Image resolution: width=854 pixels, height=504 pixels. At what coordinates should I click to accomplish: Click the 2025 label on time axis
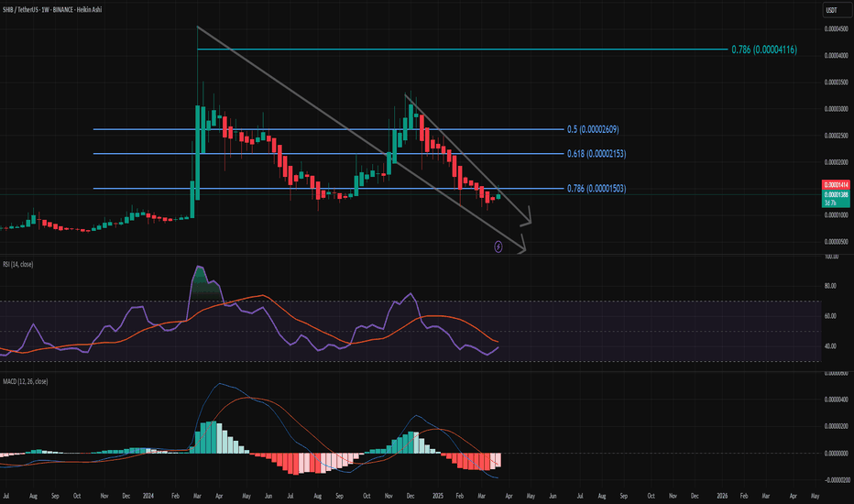[x=438, y=497]
